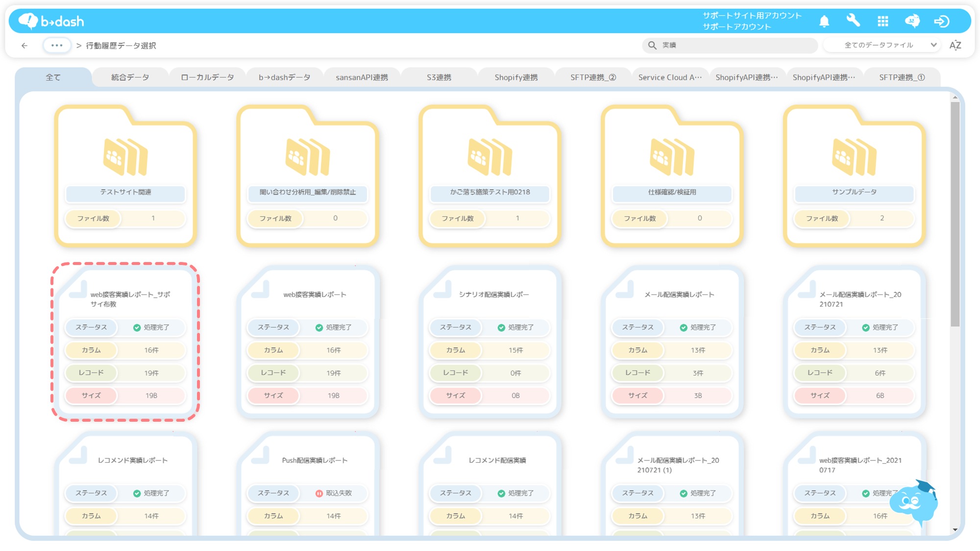Switch to the b→dashデータ tab

click(285, 77)
